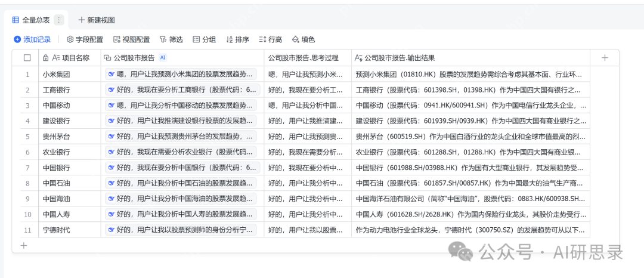Open the 分组 grouping option
This screenshot has height=278, width=644.
pyautogui.click(x=204, y=40)
